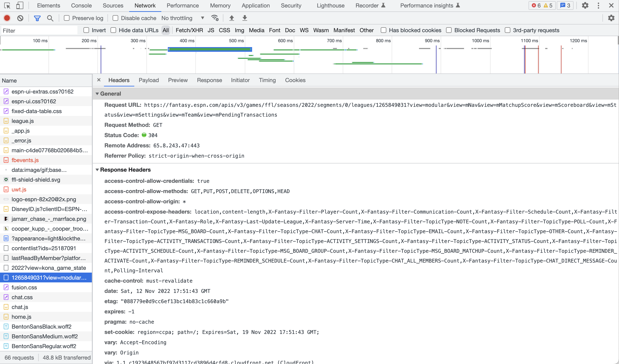Select the WS type filter
619x364 pixels.
tap(304, 30)
